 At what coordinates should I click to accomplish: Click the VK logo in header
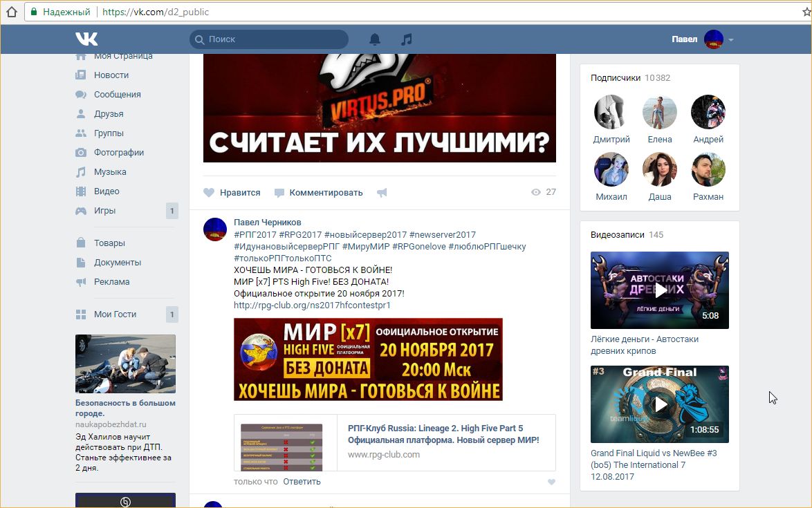[x=86, y=39]
